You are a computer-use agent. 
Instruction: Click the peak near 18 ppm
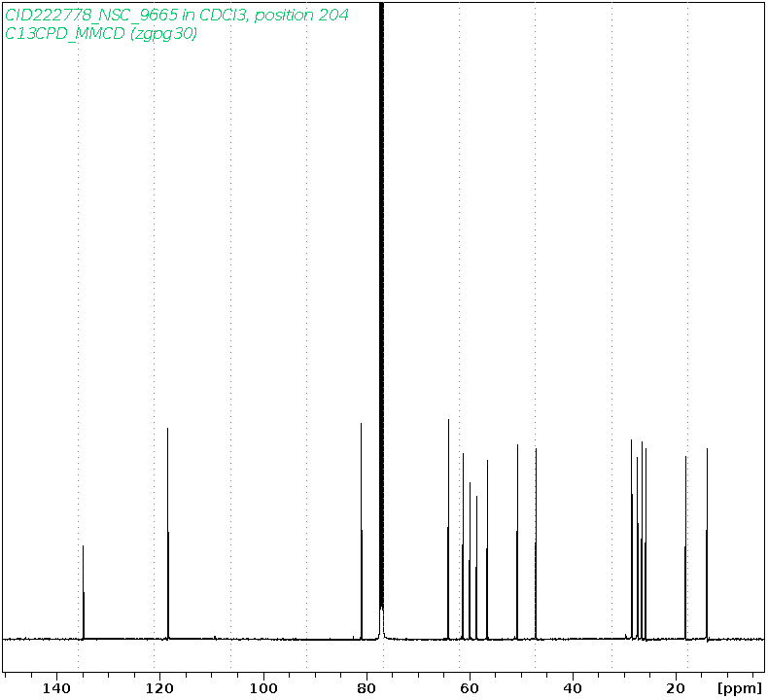point(685,547)
